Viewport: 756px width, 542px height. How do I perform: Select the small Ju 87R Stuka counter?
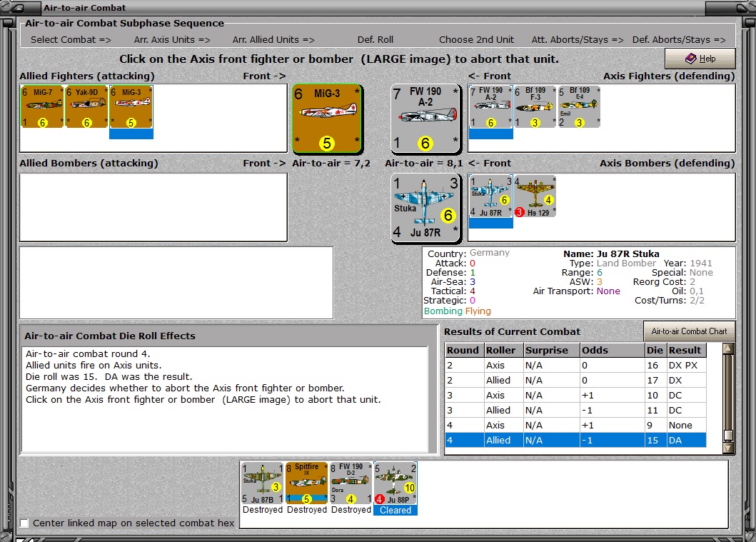coord(491,196)
